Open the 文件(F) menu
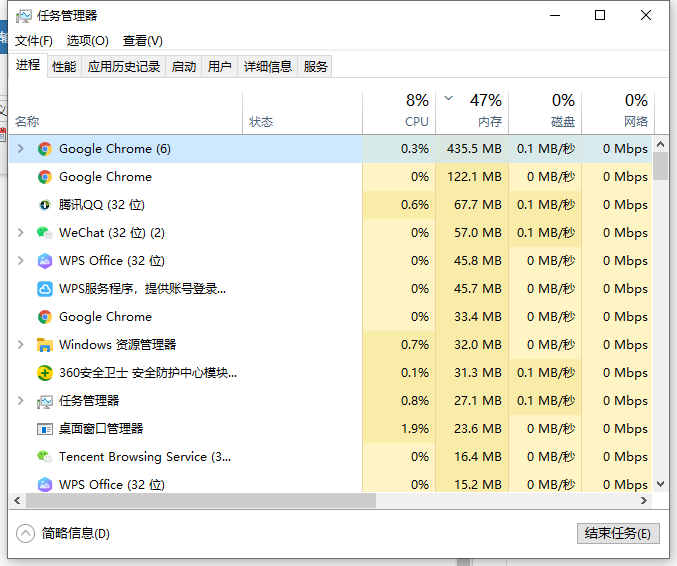The width and height of the screenshot is (677, 566). tap(34, 41)
